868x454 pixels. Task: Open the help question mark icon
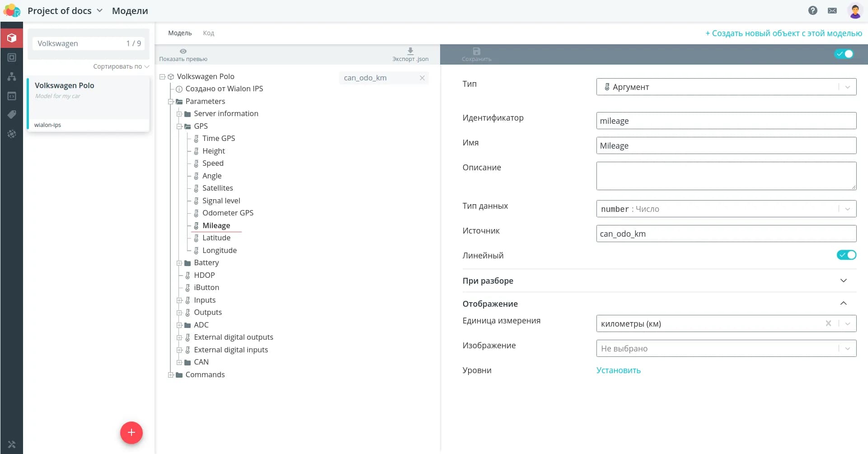click(x=812, y=10)
